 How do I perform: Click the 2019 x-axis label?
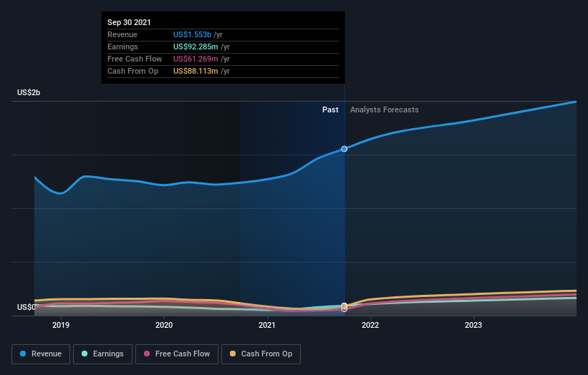(61, 325)
